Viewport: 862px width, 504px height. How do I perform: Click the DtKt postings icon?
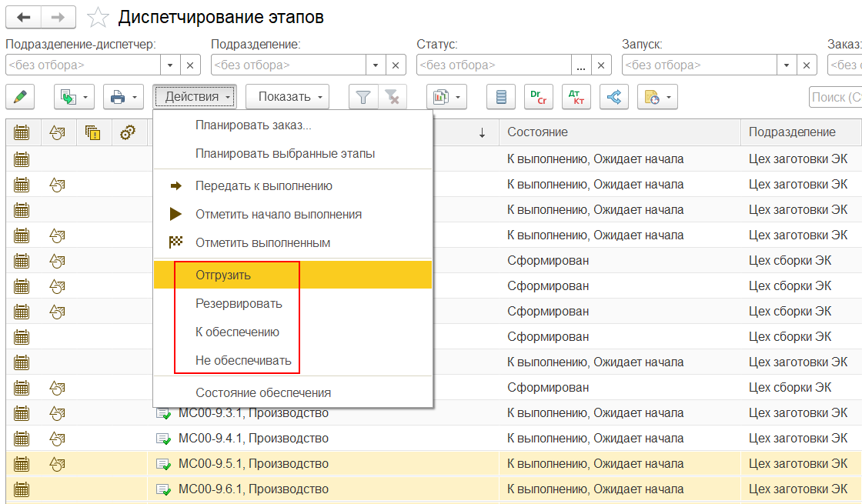click(x=576, y=97)
